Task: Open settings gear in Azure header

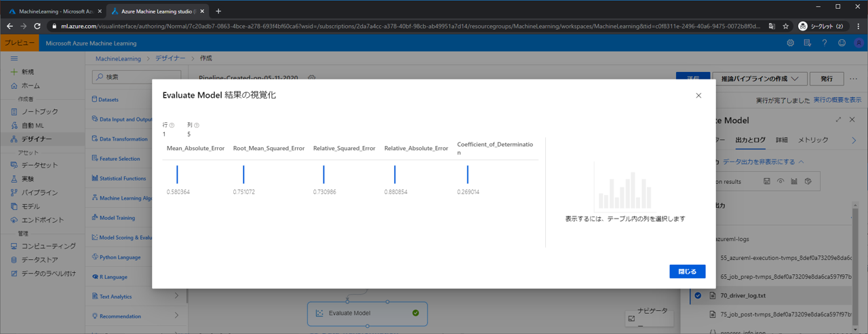Action: 790,43
